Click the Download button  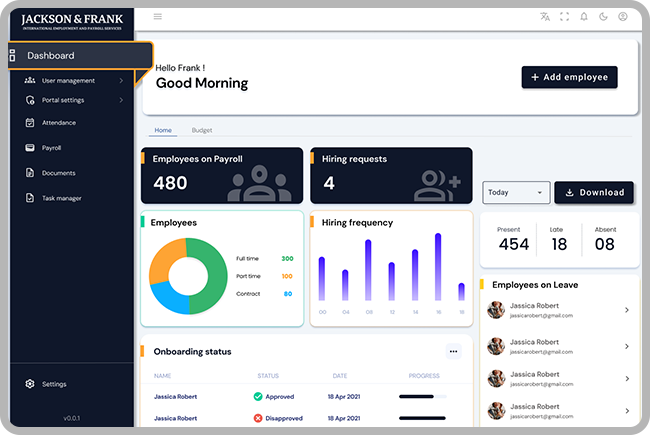[x=594, y=193]
